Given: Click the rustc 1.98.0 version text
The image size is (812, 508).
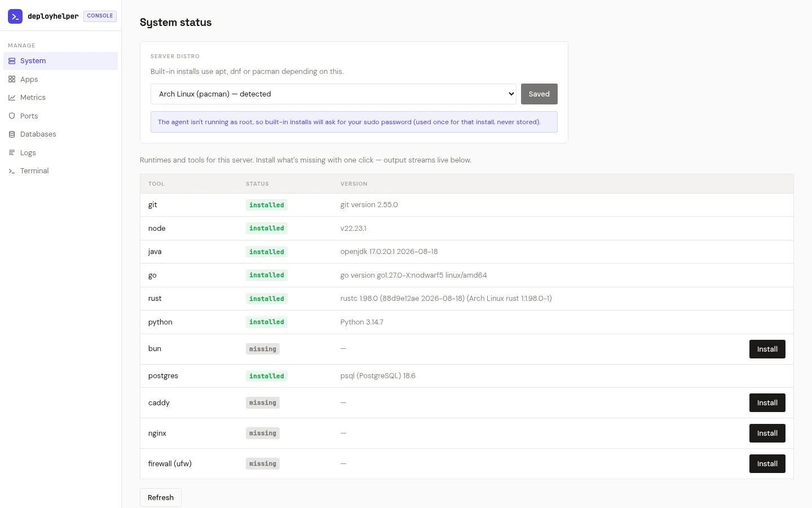Looking at the screenshot, I should point(446,299).
